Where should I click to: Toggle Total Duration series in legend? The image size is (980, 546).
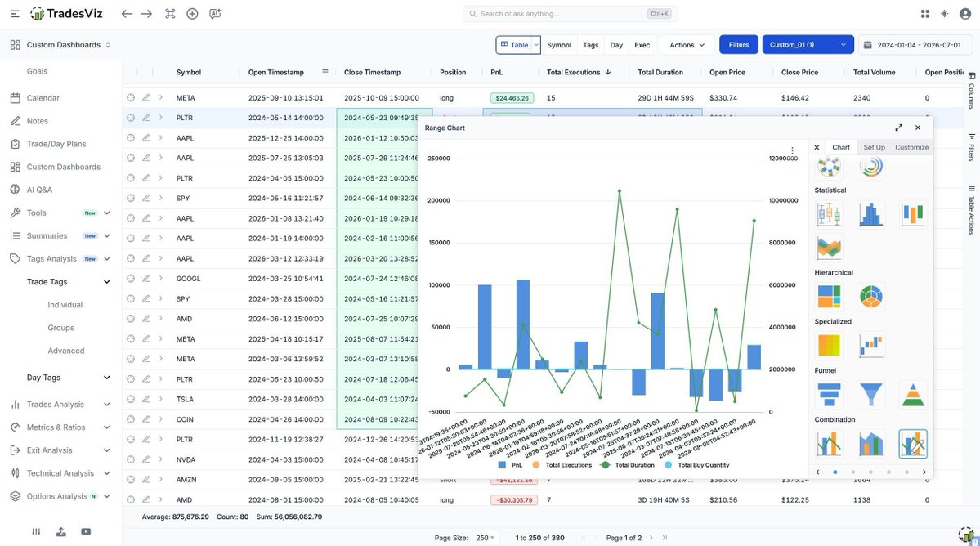(628, 465)
